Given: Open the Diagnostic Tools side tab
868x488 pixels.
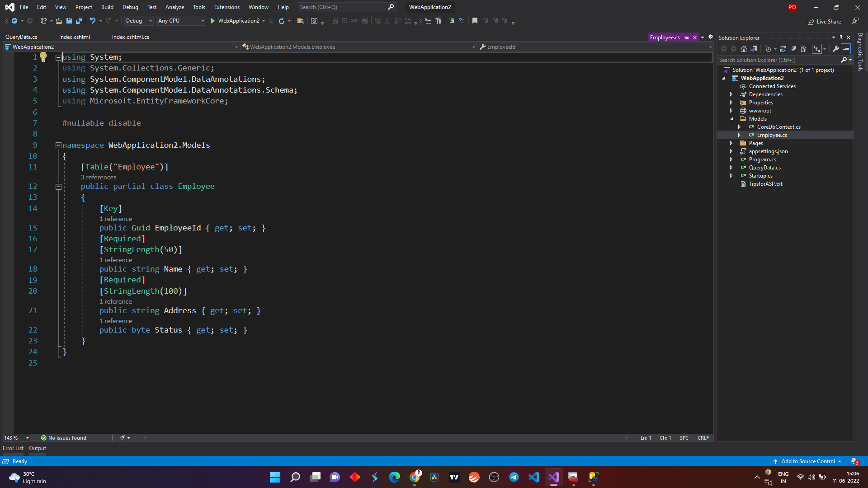Looking at the screenshot, I should pyautogui.click(x=860, y=52).
